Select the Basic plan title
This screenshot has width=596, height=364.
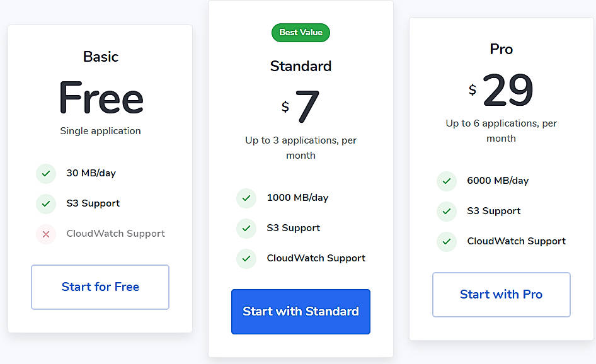tap(100, 56)
